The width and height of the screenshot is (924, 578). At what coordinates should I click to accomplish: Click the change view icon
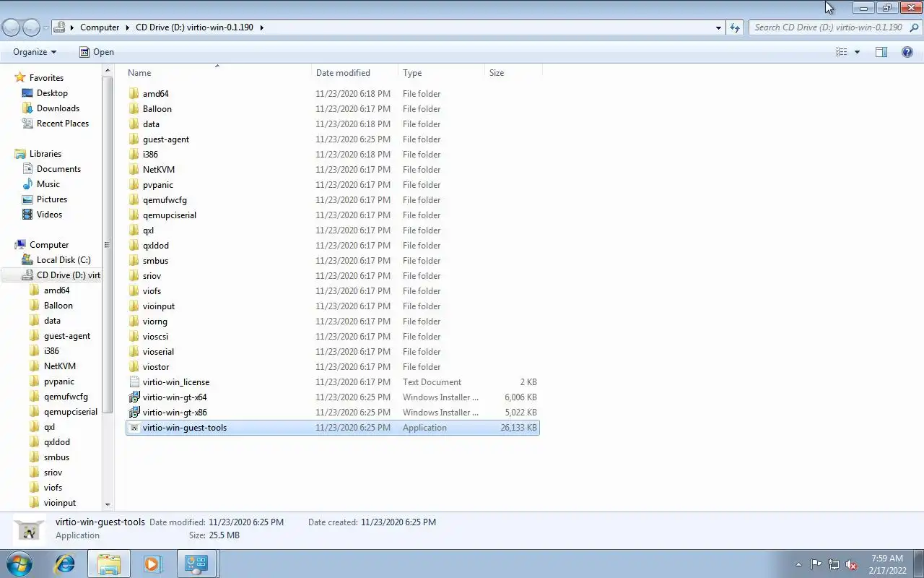(x=842, y=52)
